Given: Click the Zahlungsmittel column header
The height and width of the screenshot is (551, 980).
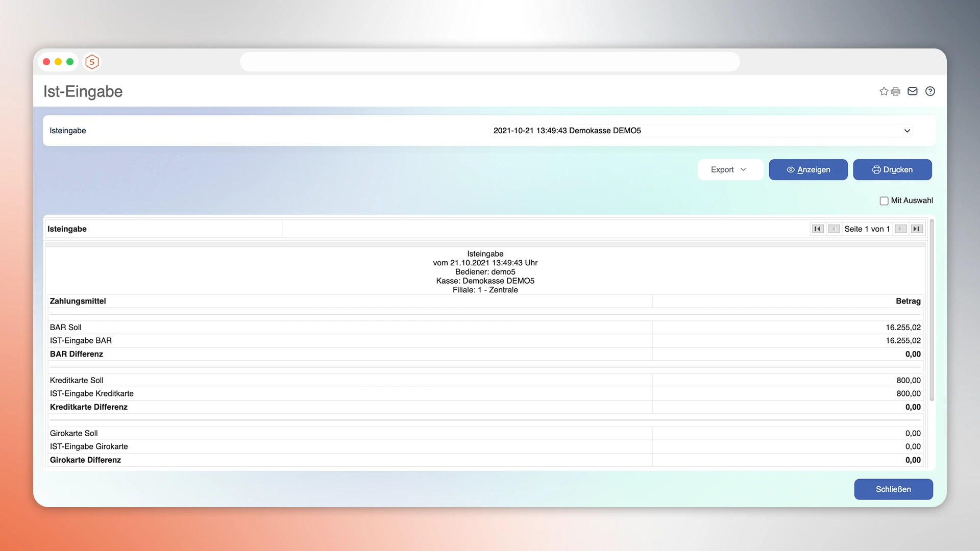Looking at the screenshot, I should tap(78, 301).
